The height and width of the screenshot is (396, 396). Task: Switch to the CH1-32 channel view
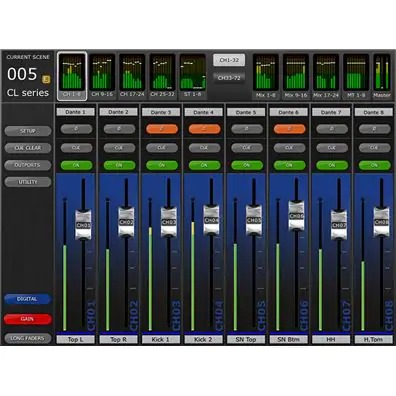(x=229, y=60)
